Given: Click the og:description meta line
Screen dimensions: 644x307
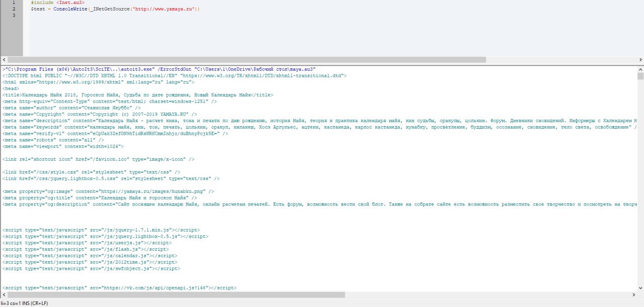Looking at the screenshot, I should 320,204.
